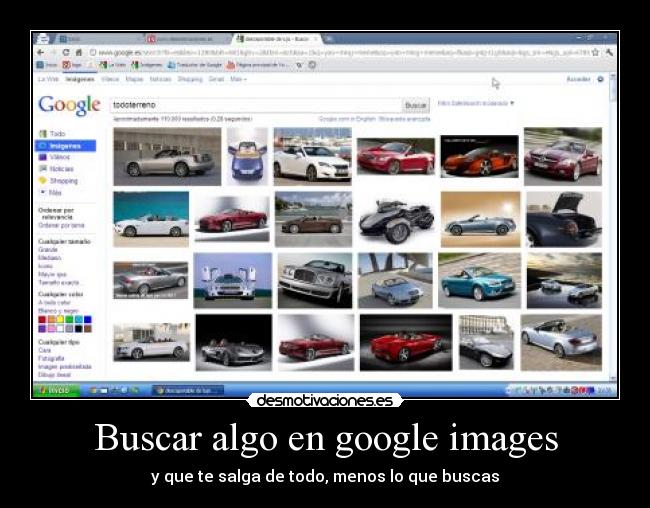Go to La Web in top navigation

(x=48, y=79)
